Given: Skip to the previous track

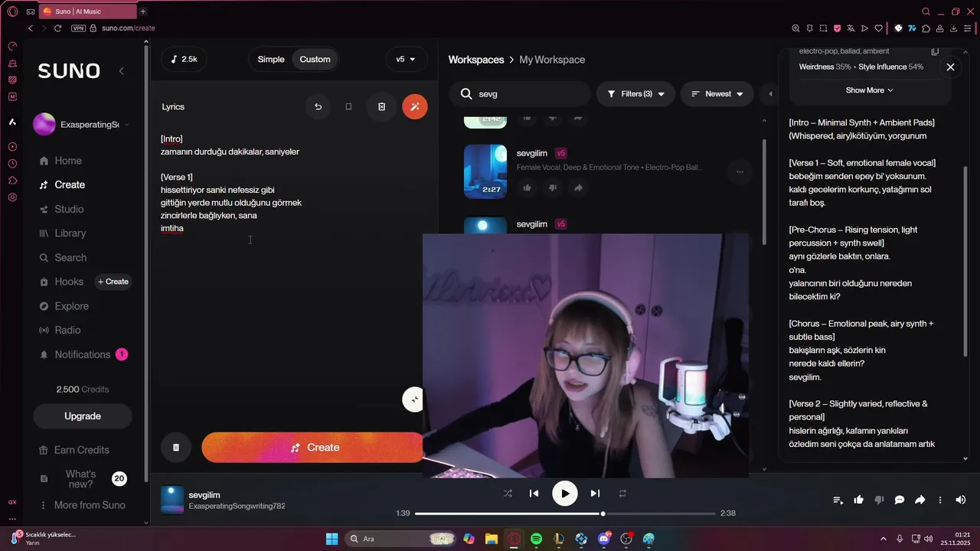Looking at the screenshot, I should [x=534, y=494].
